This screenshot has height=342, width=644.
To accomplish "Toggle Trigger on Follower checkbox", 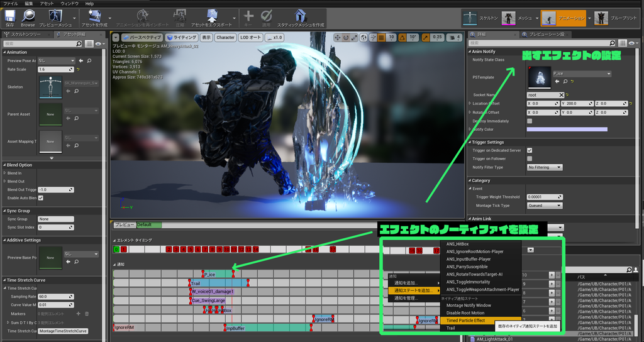I will (530, 158).
